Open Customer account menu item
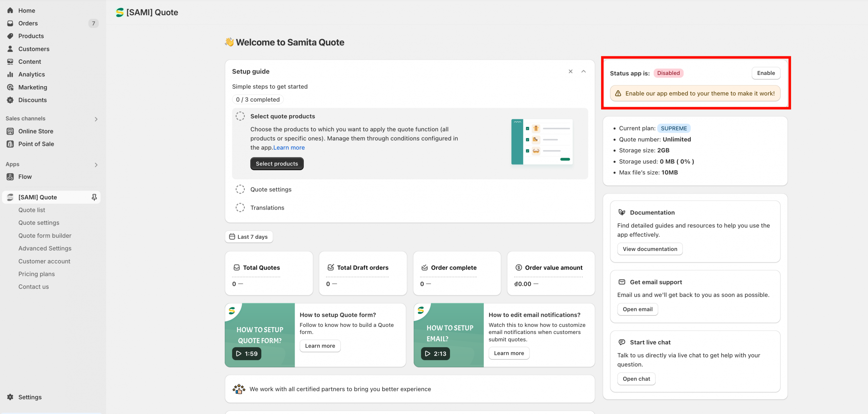Screen dimensions: 868x414 [44, 261]
